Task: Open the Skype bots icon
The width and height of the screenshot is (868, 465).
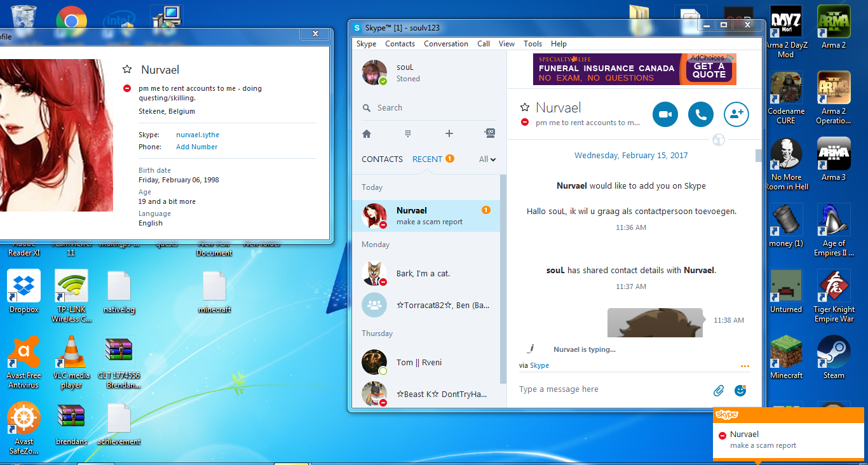Action: [489, 133]
